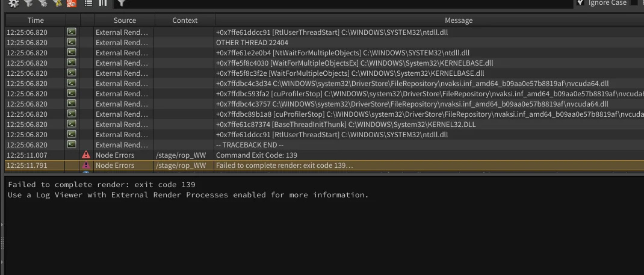This screenshot has width=644, height=275.
Task: Click error icon on Command Exit Code row
Action: tap(87, 155)
